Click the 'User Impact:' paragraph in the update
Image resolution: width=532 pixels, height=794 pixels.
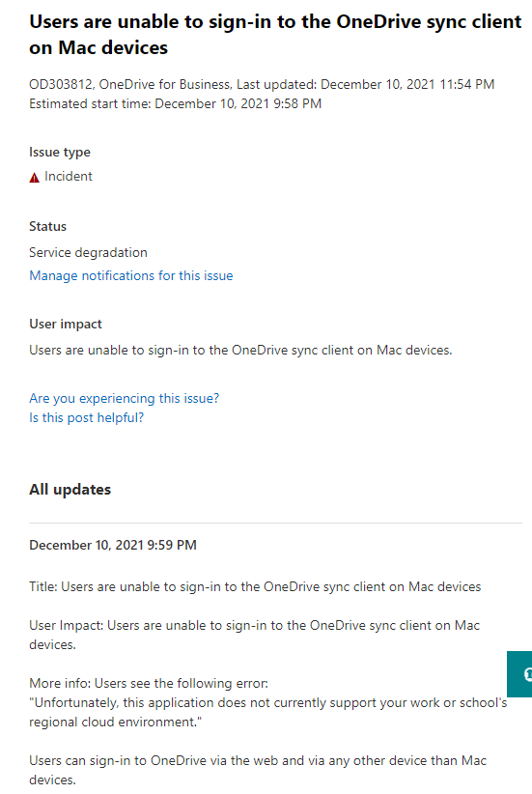[255, 635]
